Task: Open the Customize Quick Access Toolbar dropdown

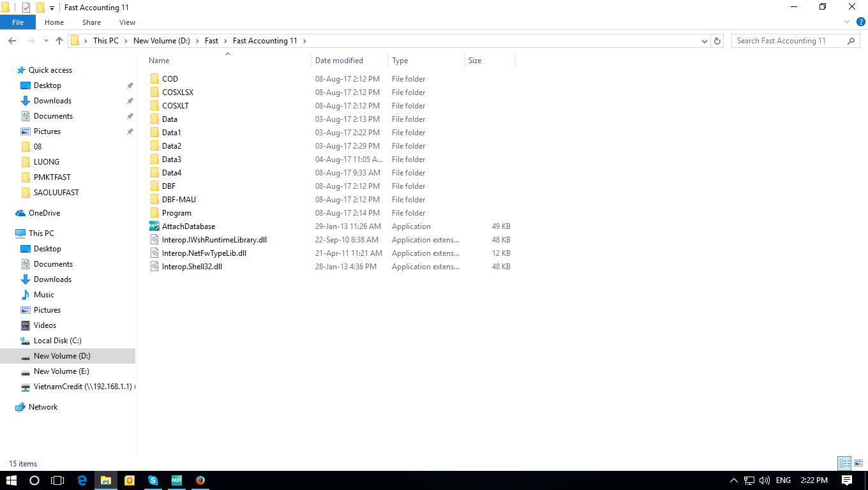Action: click(52, 8)
